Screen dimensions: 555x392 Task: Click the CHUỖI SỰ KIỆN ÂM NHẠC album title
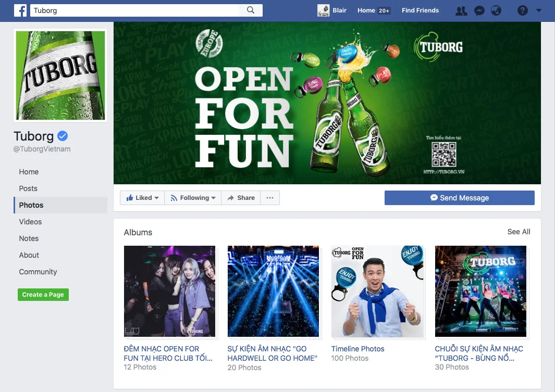tap(479, 353)
